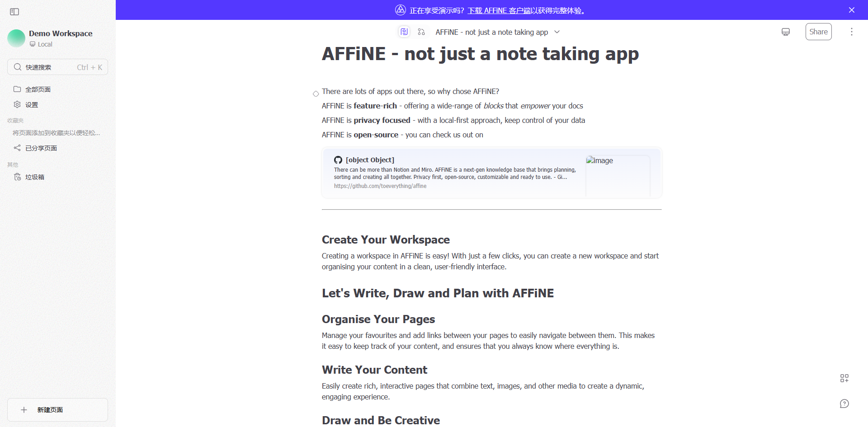
Task: Click the help question mark icon
Action: 844,404
